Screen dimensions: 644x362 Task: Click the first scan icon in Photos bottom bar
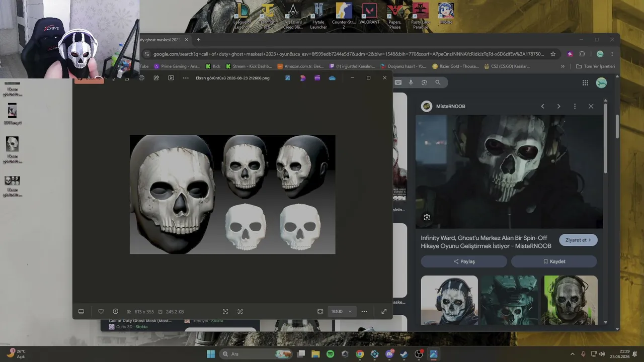(x=225, y=311)
